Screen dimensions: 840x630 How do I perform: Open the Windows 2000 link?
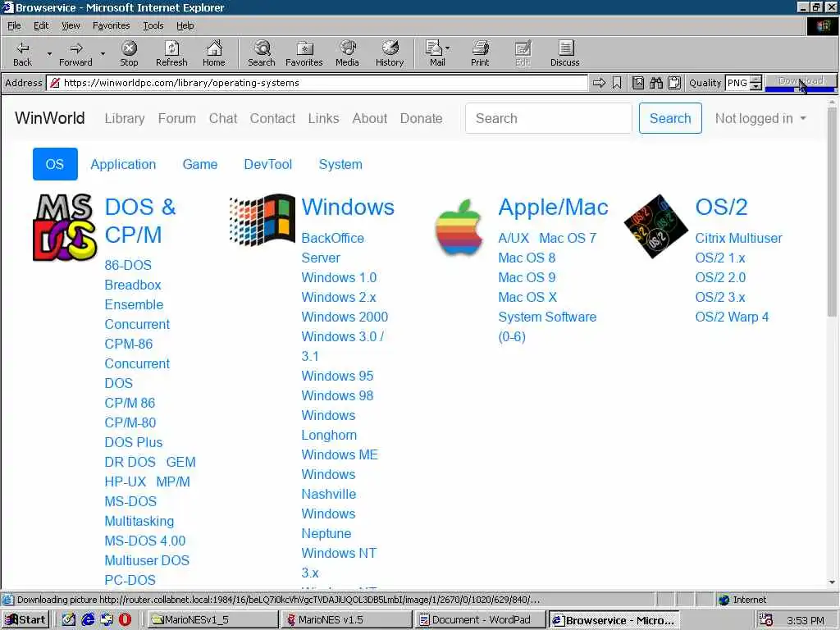[x=345, y=317]
